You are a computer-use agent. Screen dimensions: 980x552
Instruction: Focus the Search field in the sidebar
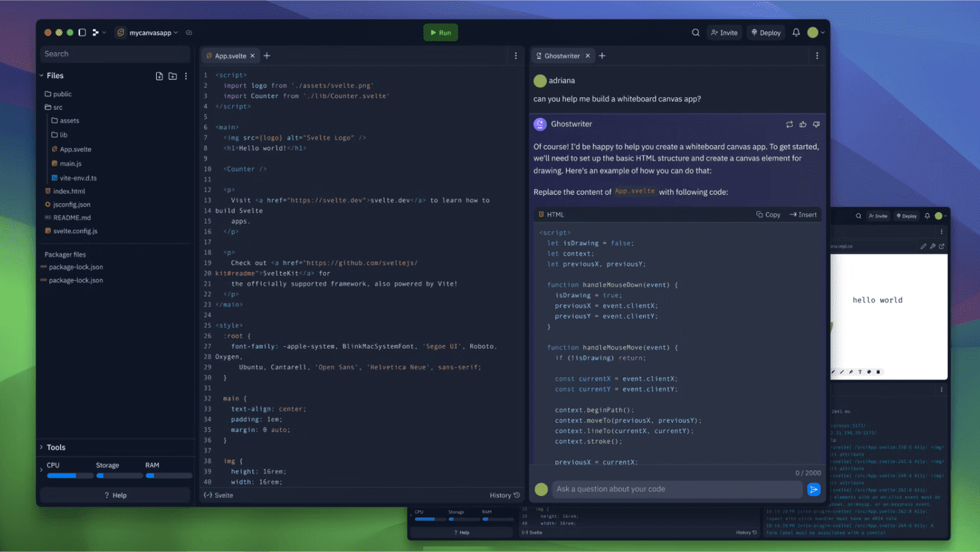click(x=115, y=54)
